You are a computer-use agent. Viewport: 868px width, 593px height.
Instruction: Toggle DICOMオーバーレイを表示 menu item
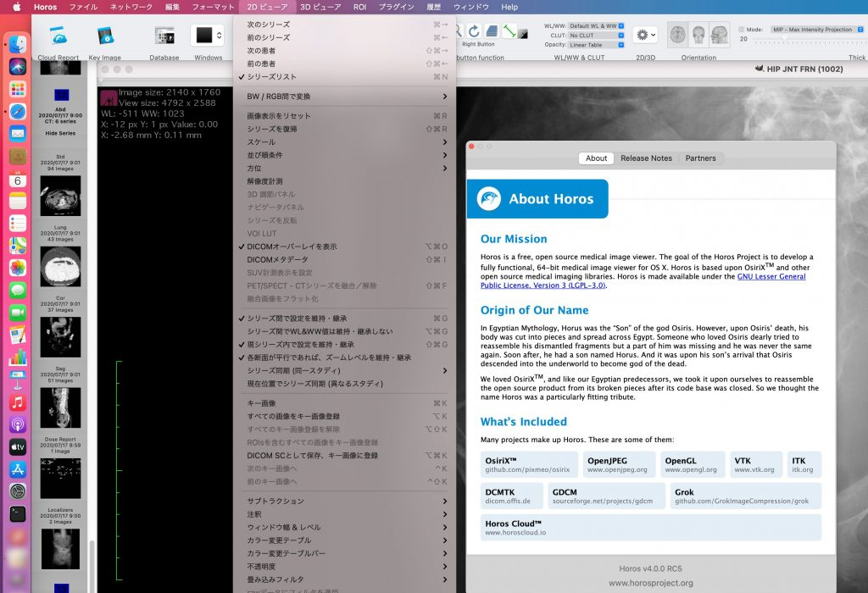344,247
